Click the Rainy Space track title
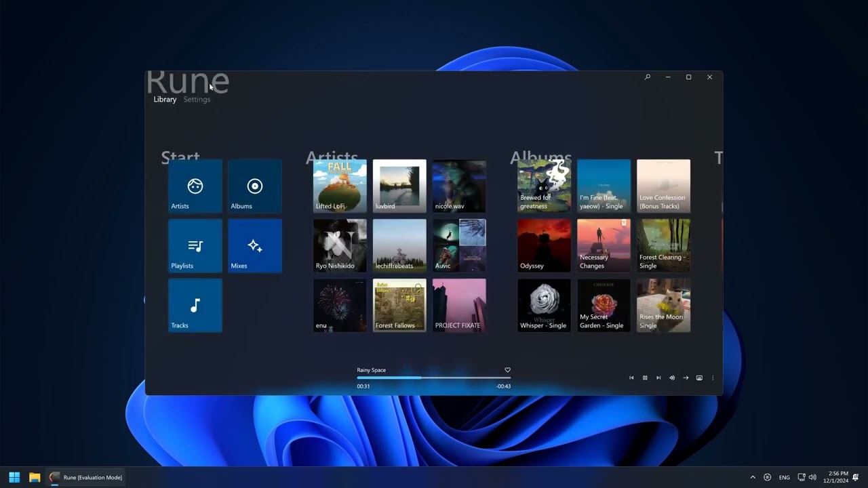 coord(371,370)
